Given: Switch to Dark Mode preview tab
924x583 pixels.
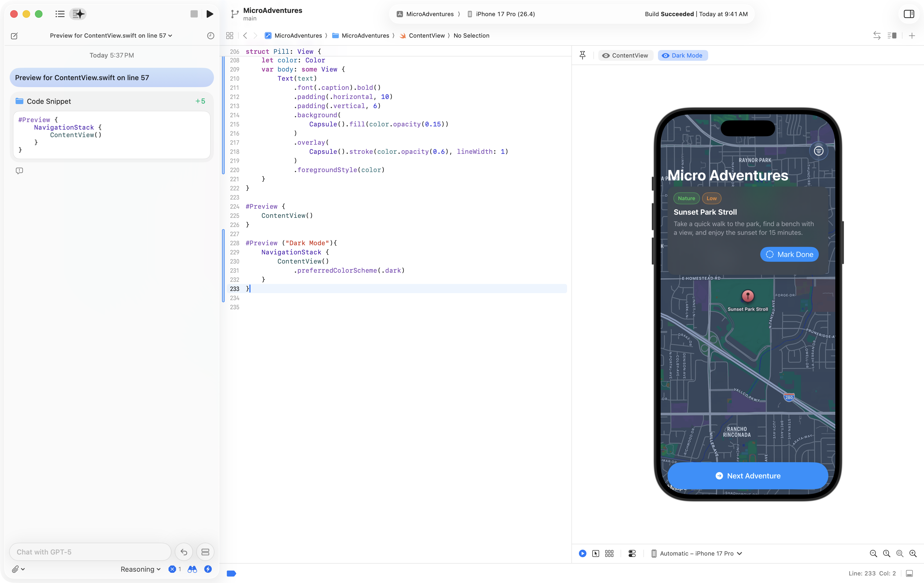Looking at the screenshot, I should (682, 55).
